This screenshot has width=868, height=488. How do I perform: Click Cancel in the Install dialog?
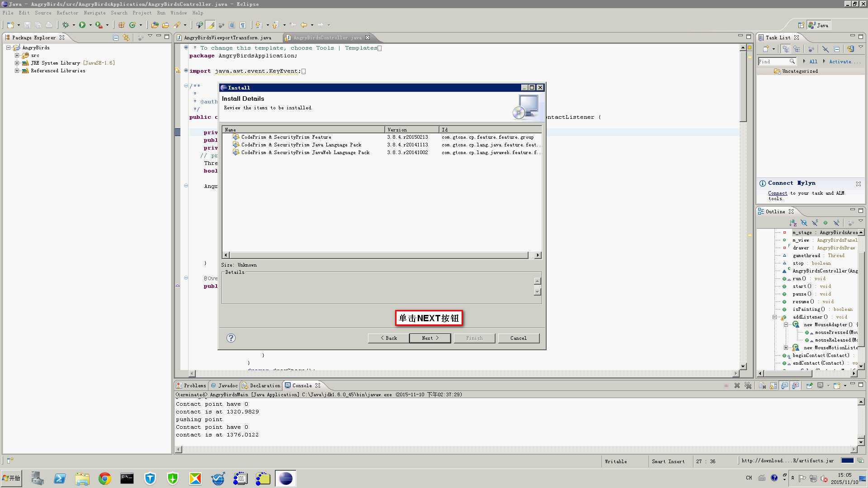[x=519, y=338]
